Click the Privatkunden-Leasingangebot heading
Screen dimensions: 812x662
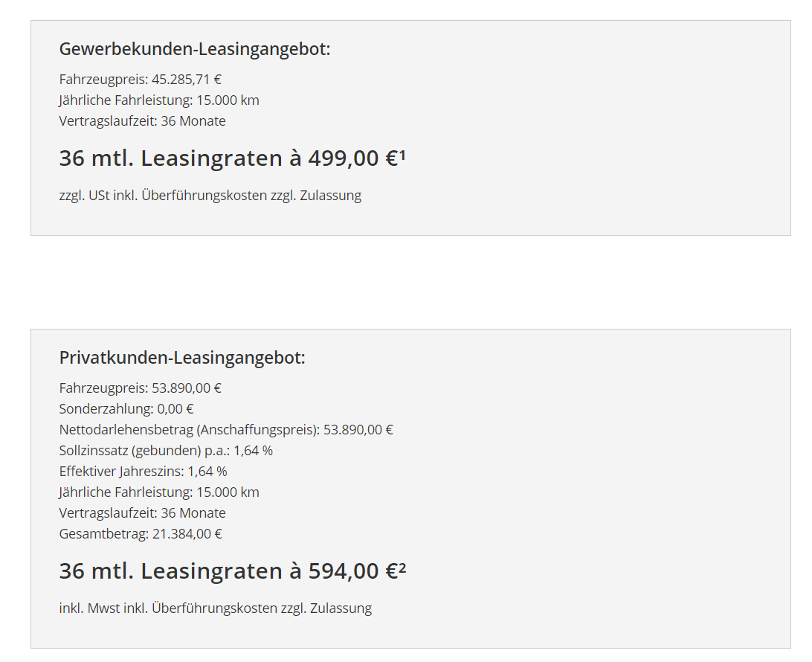[182, 358]
